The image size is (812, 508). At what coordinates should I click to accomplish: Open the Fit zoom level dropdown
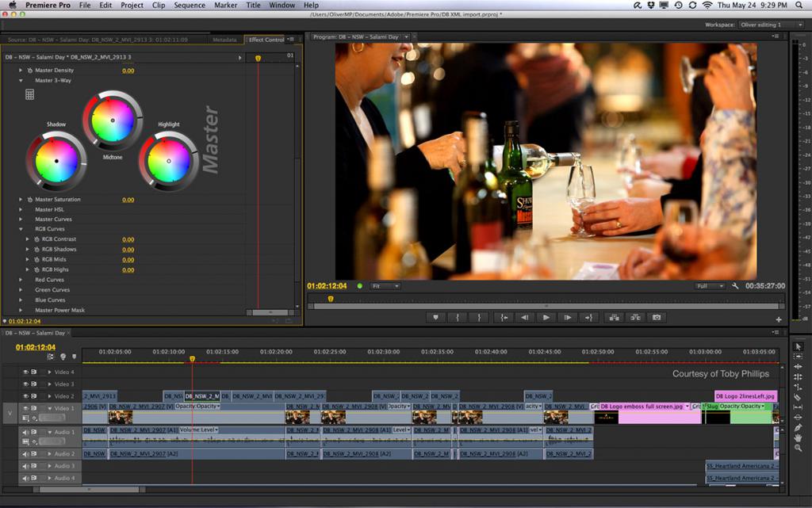pos(385,286)
